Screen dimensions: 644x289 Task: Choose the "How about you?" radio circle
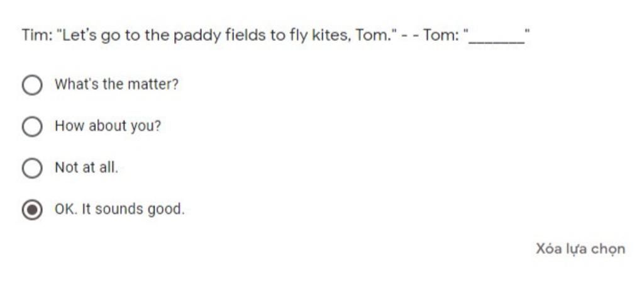tap(32, 127)
